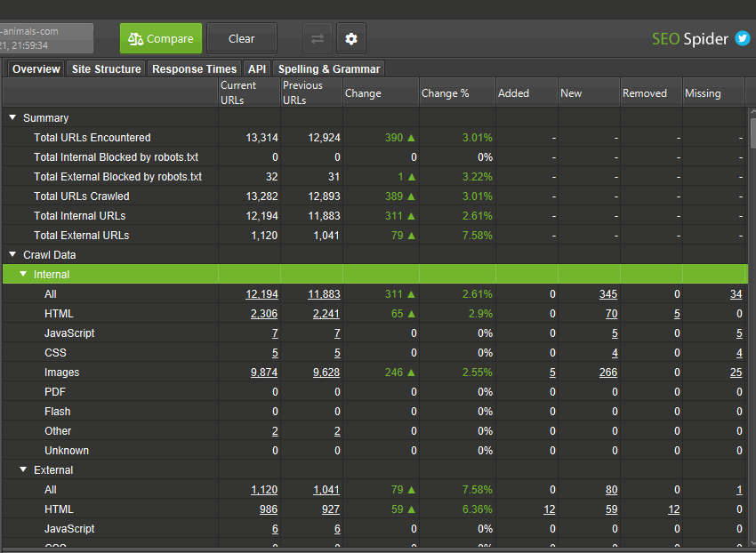Click the green Compare button
756x553 pixels.
tap(161, 39)
